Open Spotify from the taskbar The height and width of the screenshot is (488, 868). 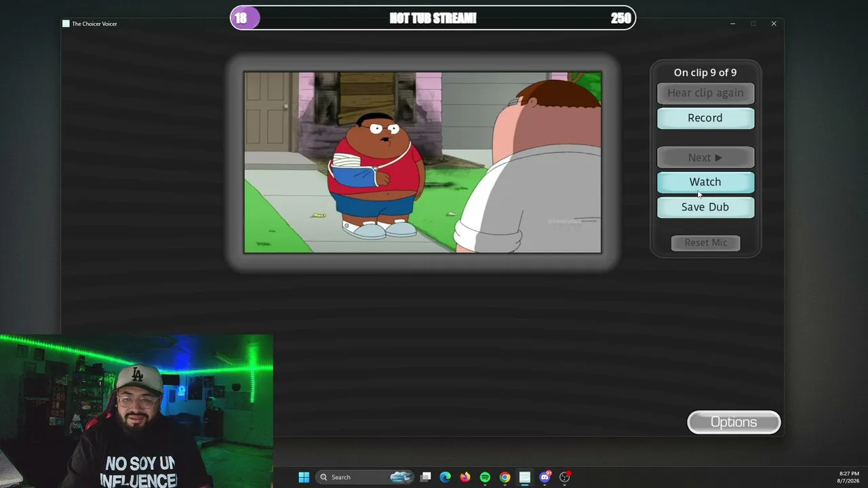coord(485,477)
